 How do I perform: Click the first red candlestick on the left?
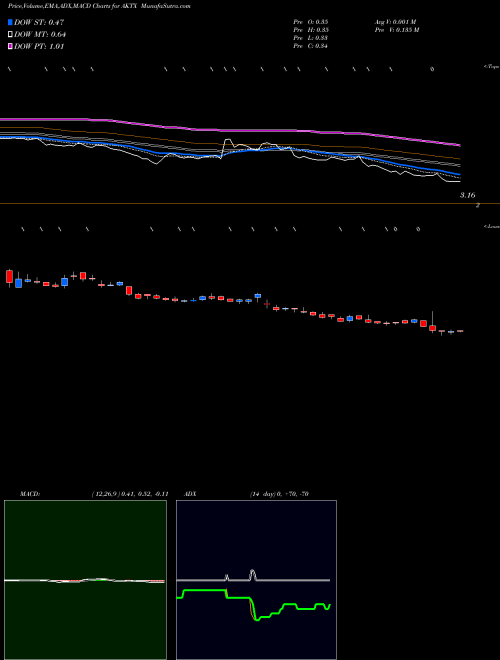click(x=9, y=277)
